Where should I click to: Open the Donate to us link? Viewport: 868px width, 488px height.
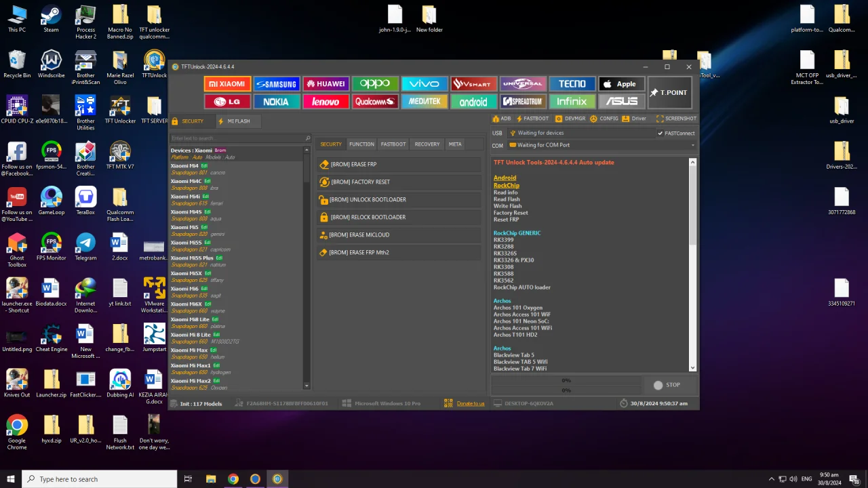point(471,404)
